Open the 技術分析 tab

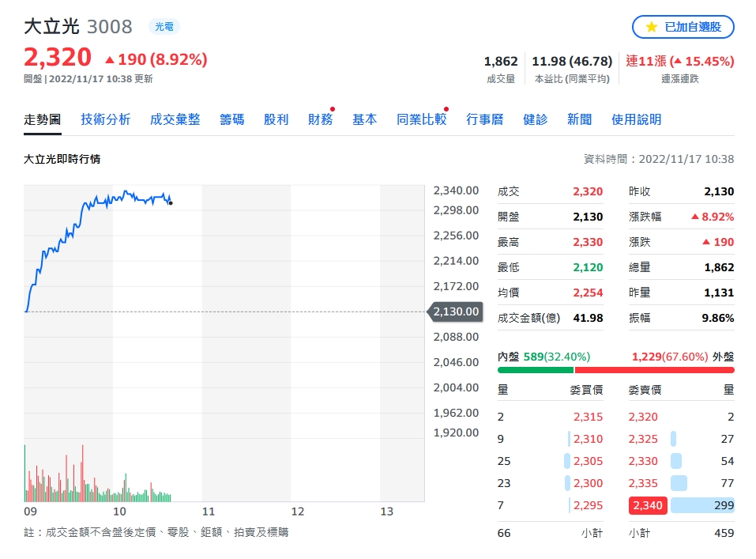106,119
